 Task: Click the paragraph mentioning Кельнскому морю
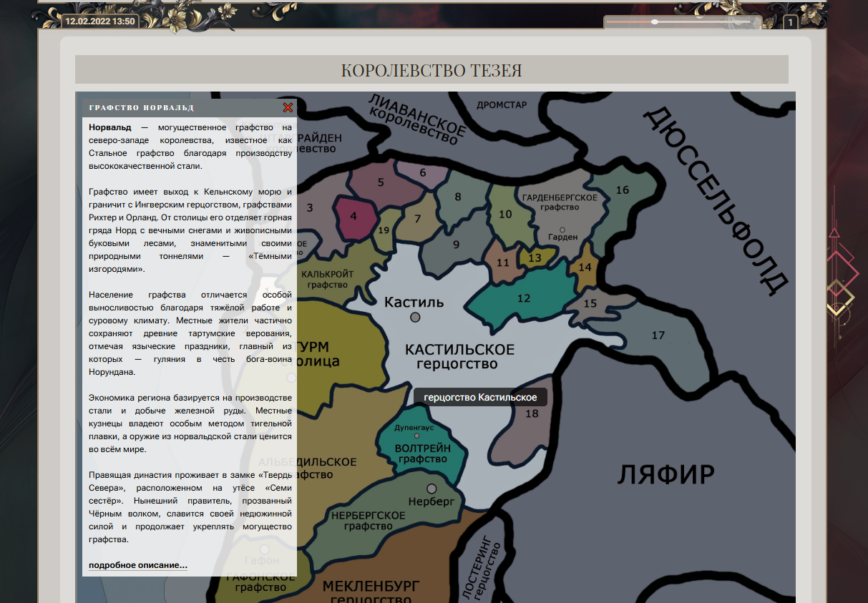click(190, 231)
